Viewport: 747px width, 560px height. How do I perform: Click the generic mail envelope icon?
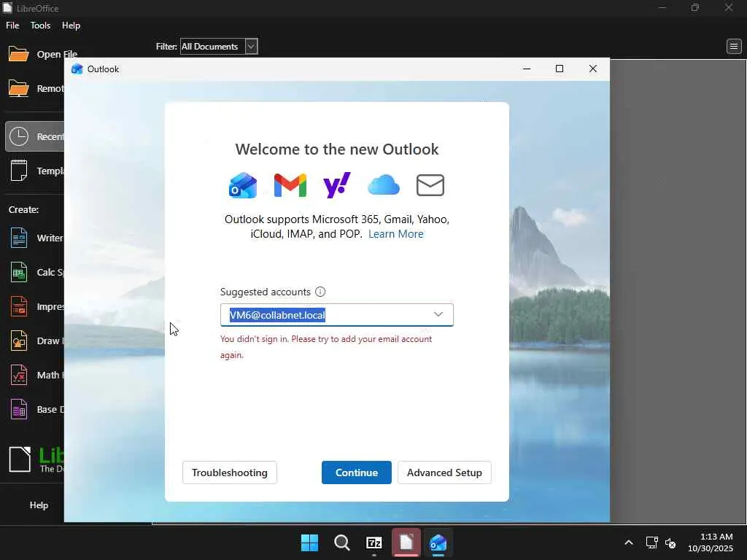click(430, 184)
